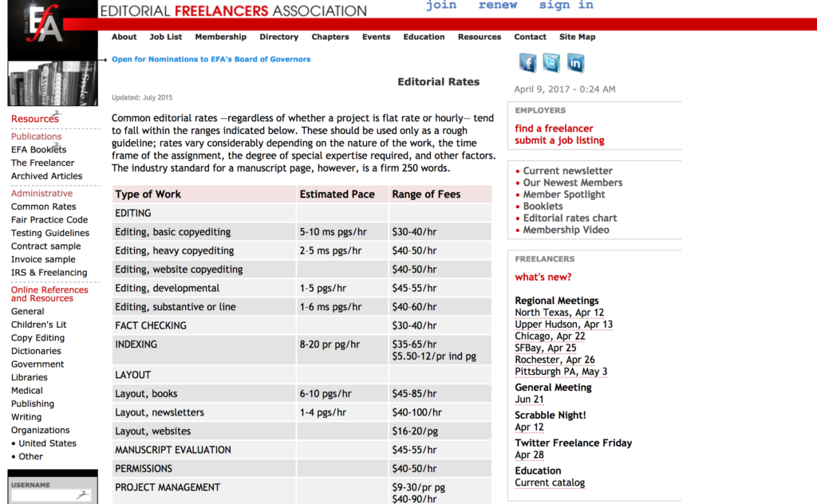817x504 pixels.
Task: Open IRS & Freelancing
Action: [x=49, y=272]
